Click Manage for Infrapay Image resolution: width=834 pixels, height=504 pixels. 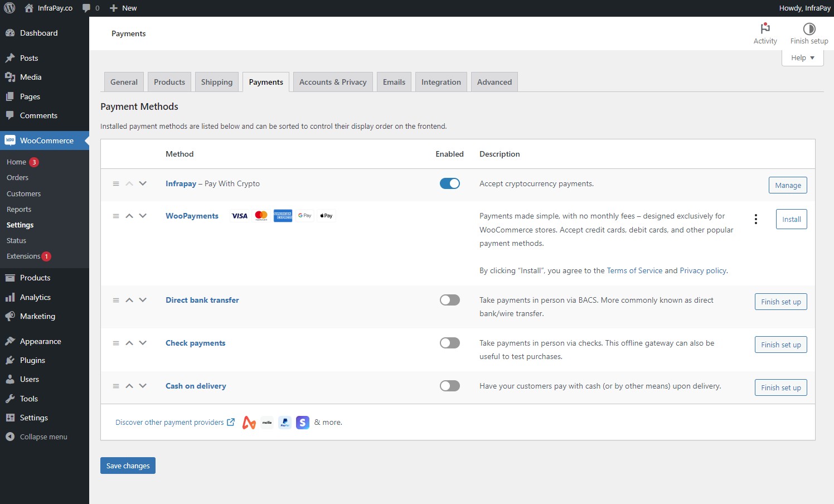click(x=788, y=185)
